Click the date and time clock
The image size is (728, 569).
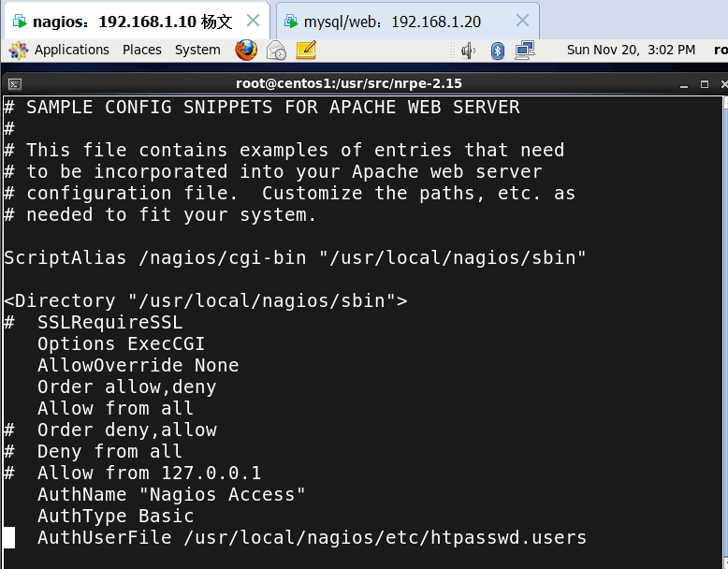pyautogui.click(x=631, y=50)
